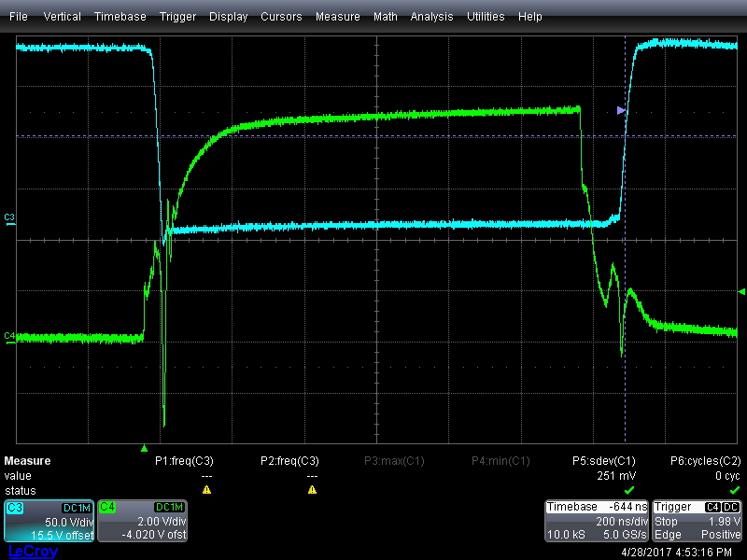Click the 1.98 V trigger level value
The height and width of the screenshot is (560, 747).
[725, 522]
